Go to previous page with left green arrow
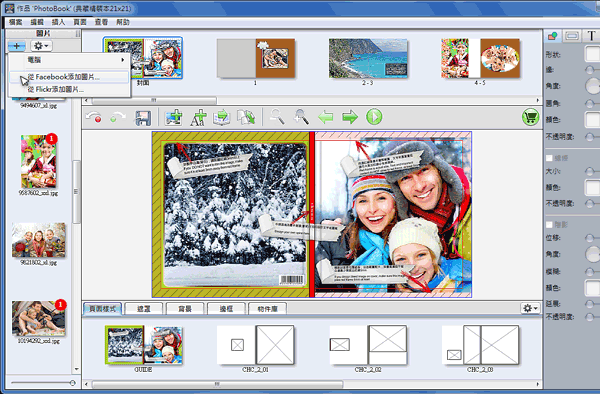600x394 pixels. 326,117
